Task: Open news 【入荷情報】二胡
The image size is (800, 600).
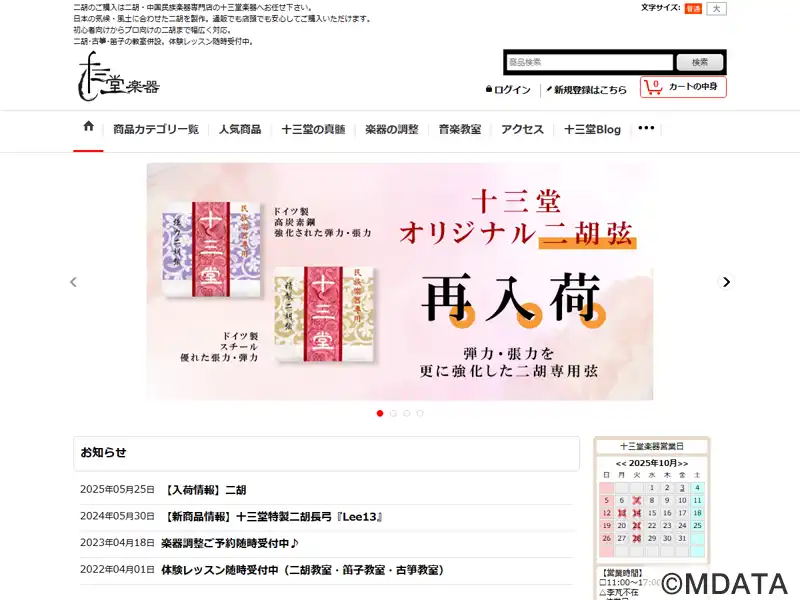Action: coord(205,490)
